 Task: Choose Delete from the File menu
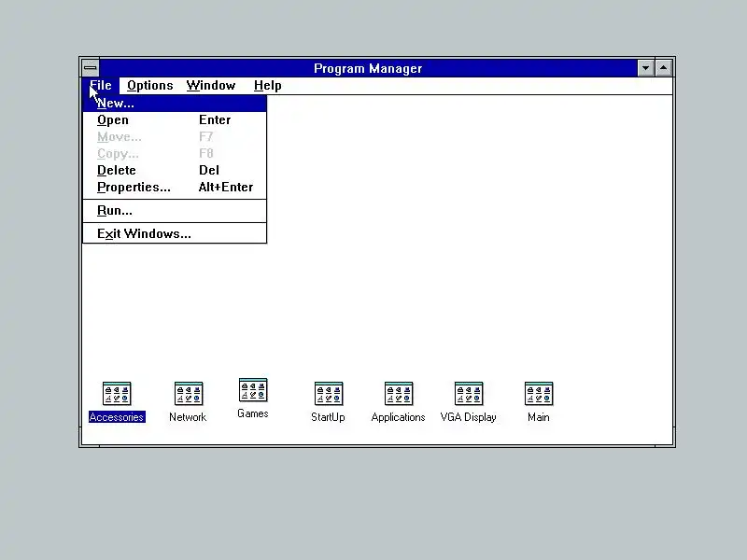pos(175,171)
